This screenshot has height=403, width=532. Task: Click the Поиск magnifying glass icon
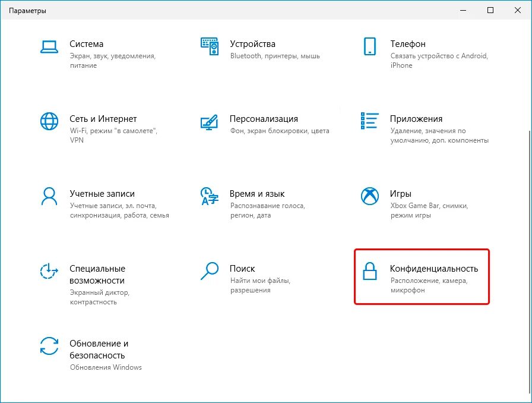point(210,271)
